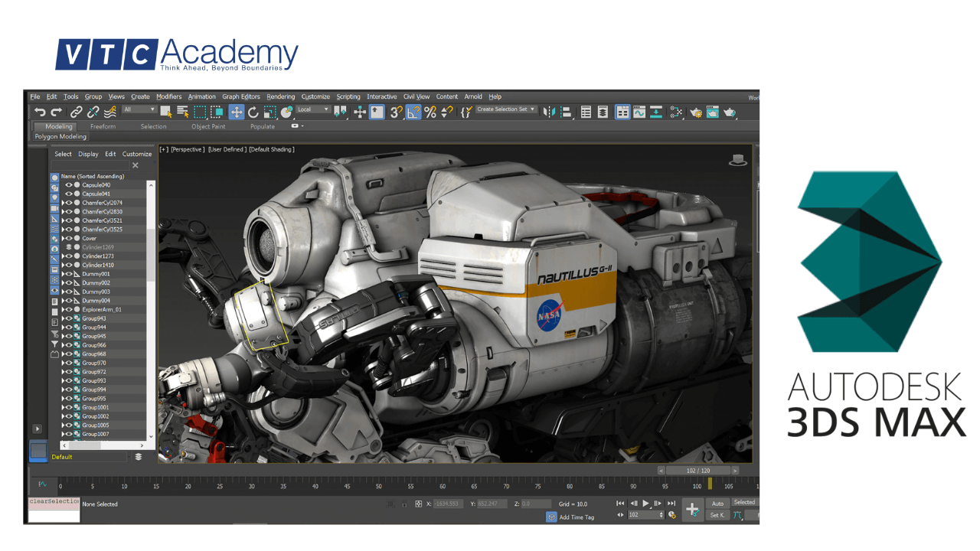The height and width of the screenshot is (551, 980).
Task: Open the Curve Editor toolbar icon
Action: tap(639, 112)
